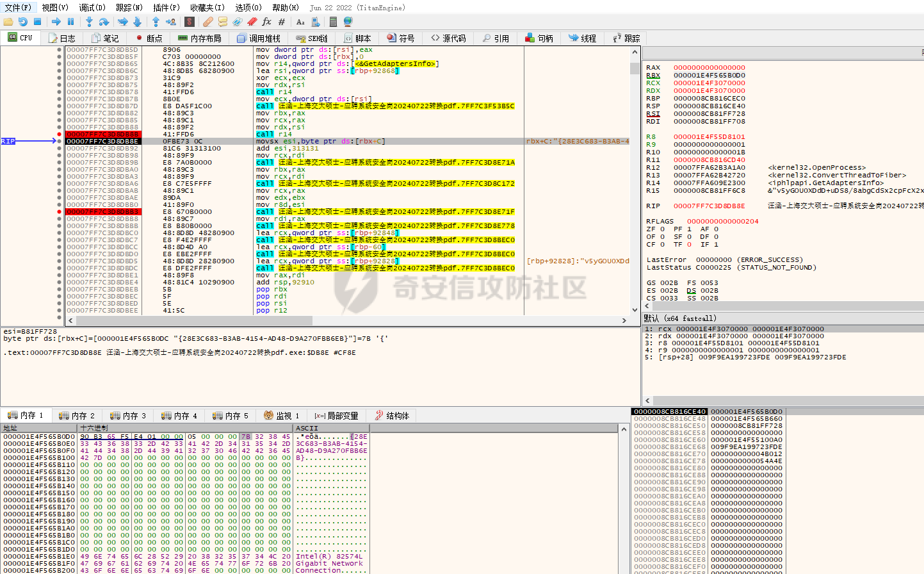This screenshot has width=924, height=574.
Task: Click disassembly horizontal scrollbar right arrow
Action: pyautogui.click(x=624, y=320)
